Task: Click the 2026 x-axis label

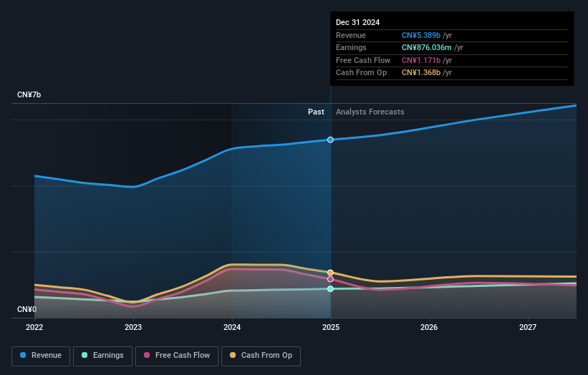Action: coord(429,328)
